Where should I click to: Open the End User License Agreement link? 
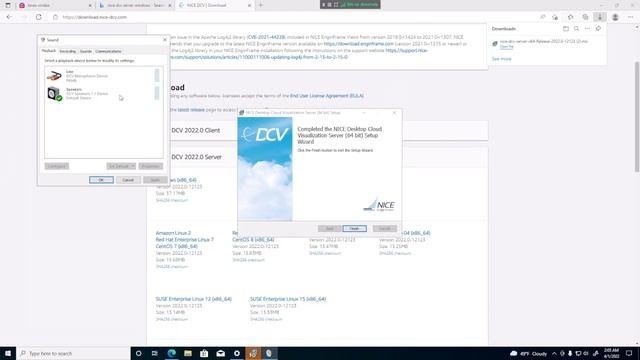coord(327,96)
